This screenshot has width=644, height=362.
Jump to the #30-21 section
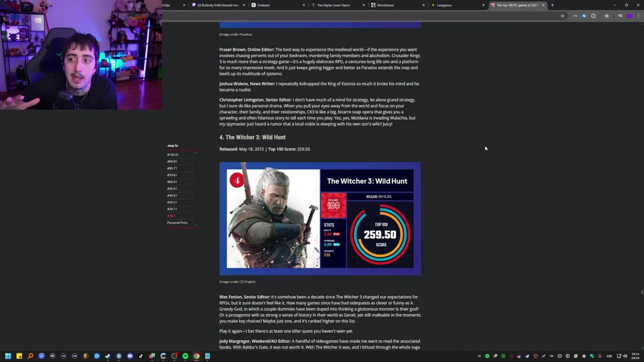pos(172,202)
